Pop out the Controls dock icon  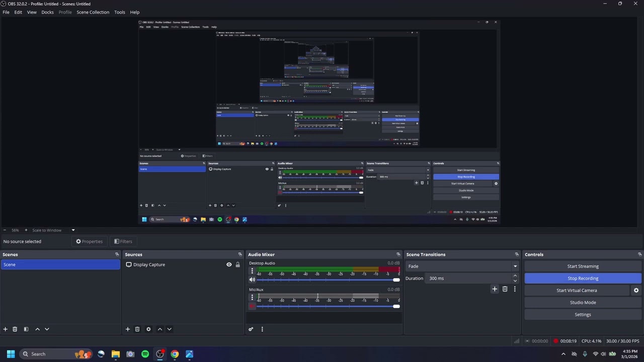(639, 254)
